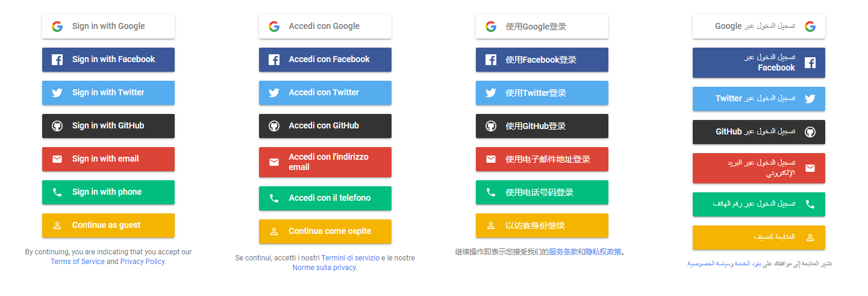
Task: Choose Continue as guest
Action: point(108,225)
